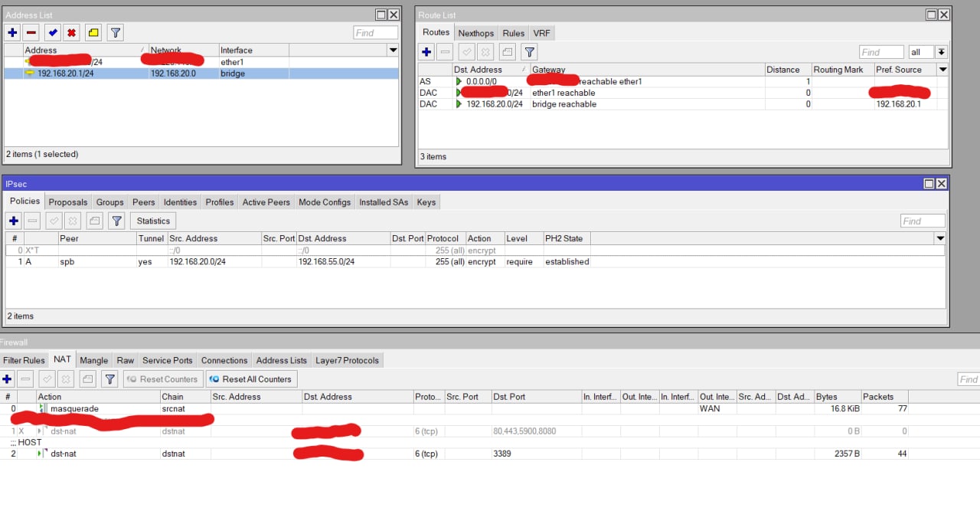Open filter in Address List toolbar

click(x=115, y=33)
